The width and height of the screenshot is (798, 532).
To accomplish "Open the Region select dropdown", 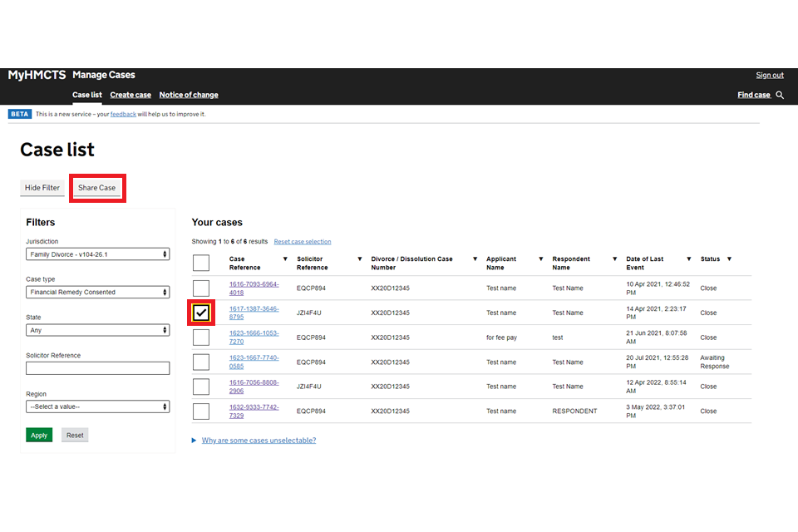I will [x=97, y=407].
